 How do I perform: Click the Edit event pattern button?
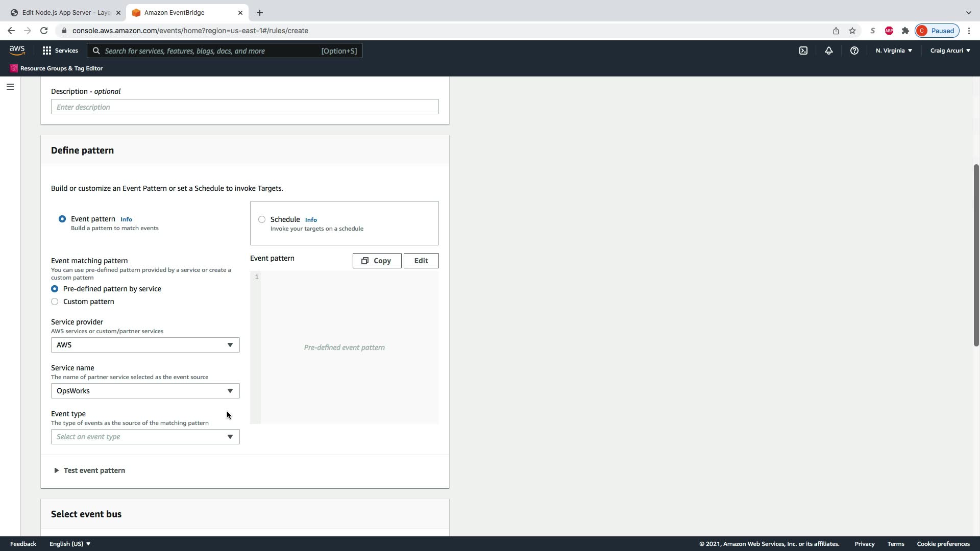click(x=421, y=261)
